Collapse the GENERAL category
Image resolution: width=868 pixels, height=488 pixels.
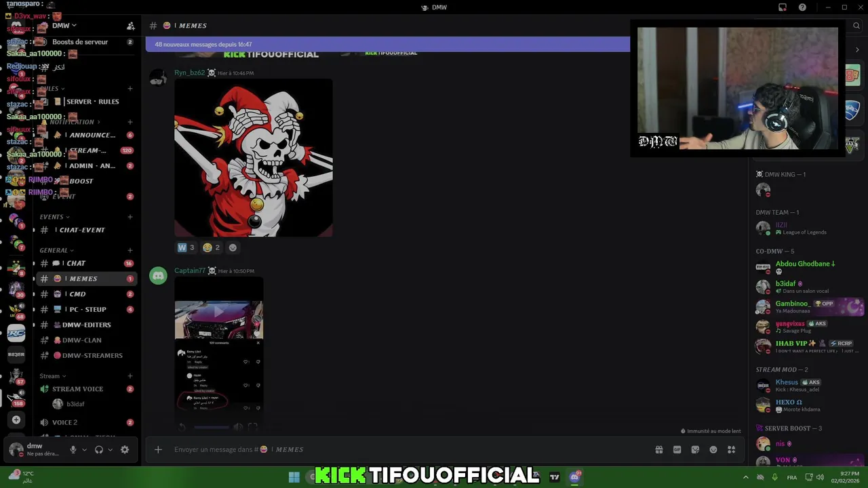56,250
